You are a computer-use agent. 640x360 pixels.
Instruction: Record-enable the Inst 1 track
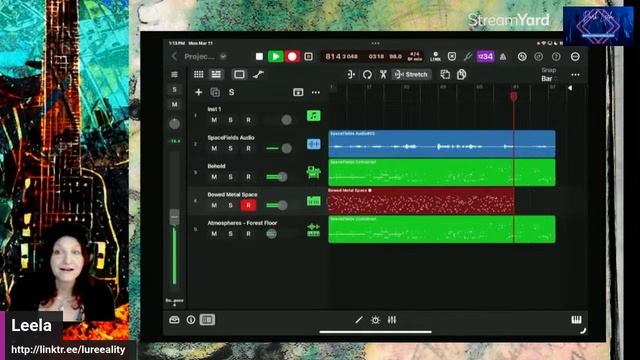click(x=248, y=120)
